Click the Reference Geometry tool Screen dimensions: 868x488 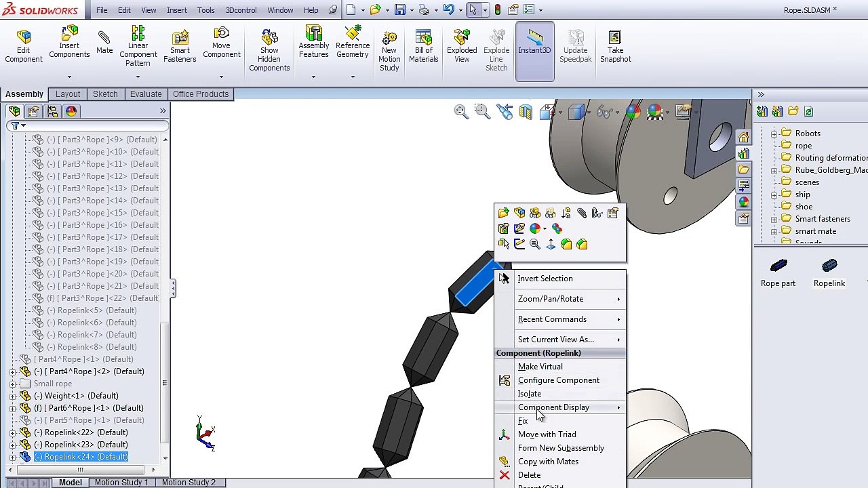pyautogui.click(x=353, y=42)
